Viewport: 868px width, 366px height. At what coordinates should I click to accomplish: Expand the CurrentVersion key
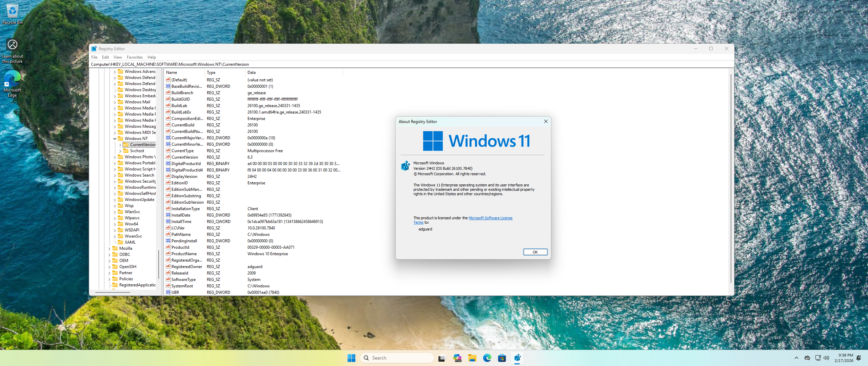point(120,145)
